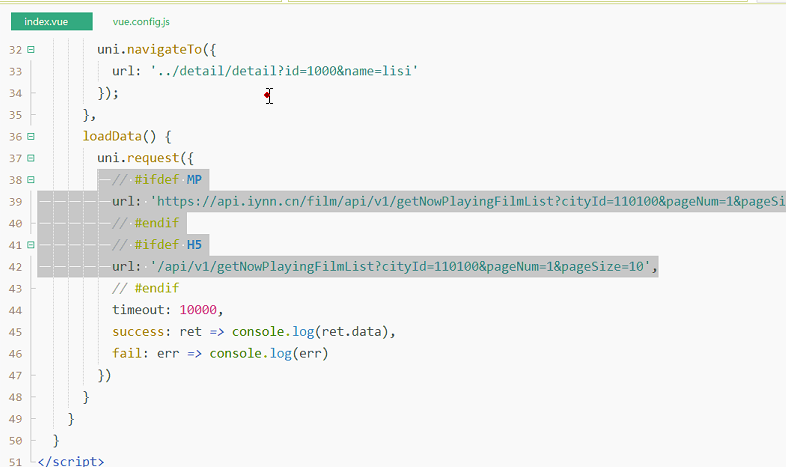Click the success property name
This screenshot has height=467, width=786.
tap(138, 332)
